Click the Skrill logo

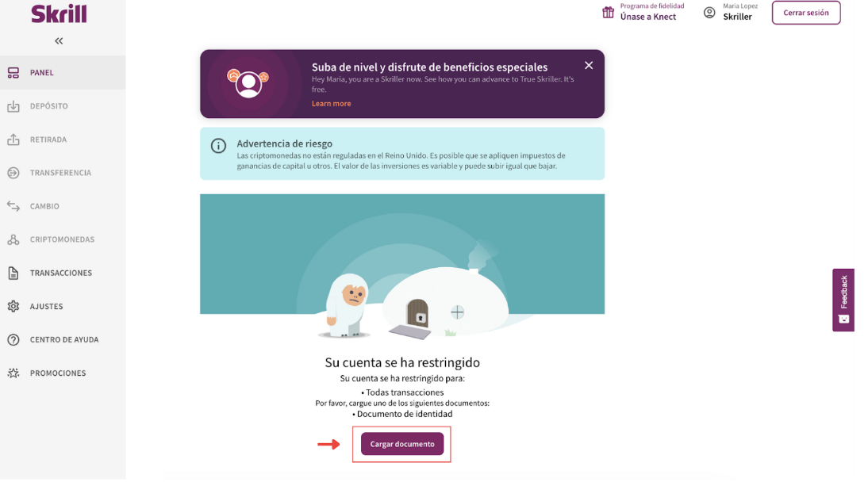[59, 13]
